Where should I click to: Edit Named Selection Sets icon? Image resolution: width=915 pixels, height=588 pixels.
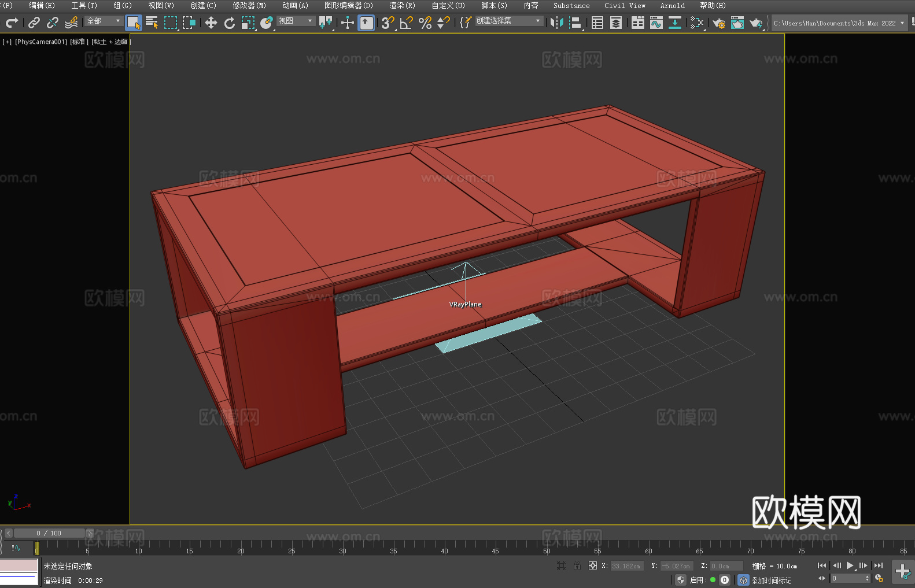466,23
